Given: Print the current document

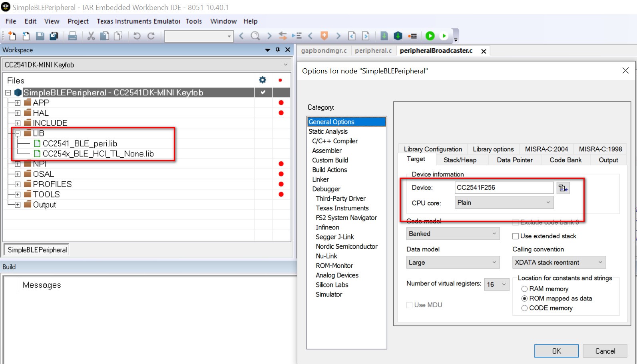Looking at the screenshot, I should coord(72,36).
